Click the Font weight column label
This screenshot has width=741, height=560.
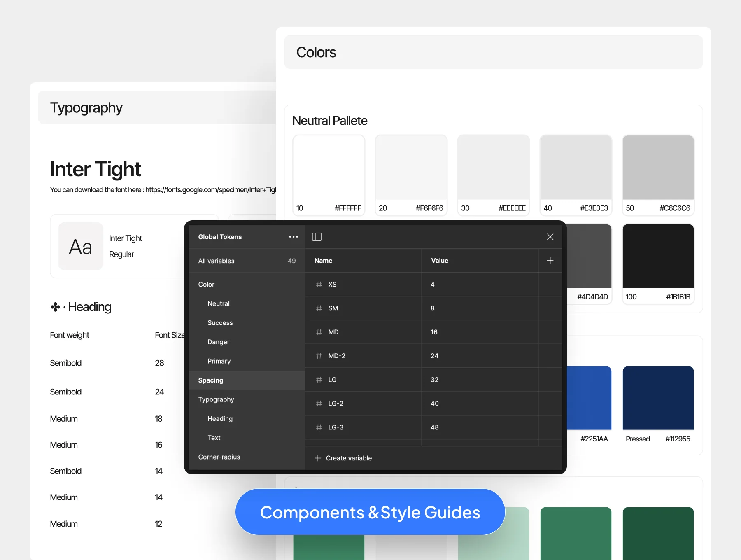point(70,335)
